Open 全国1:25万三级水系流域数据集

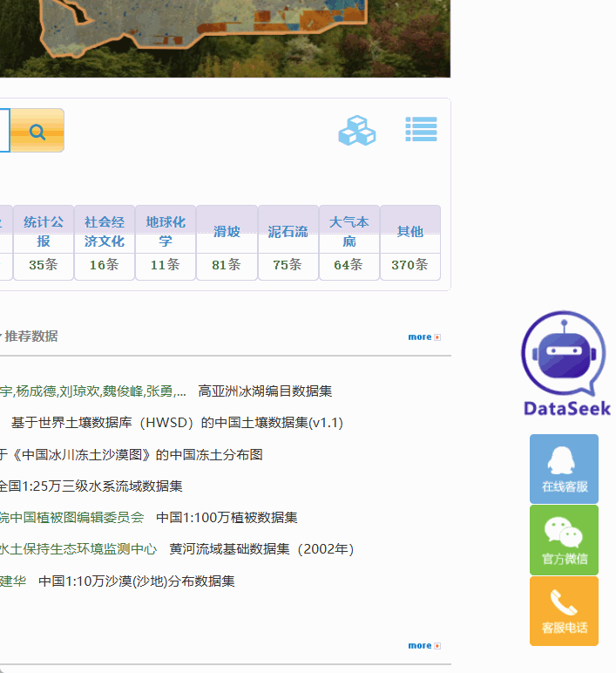click(91, 486)
